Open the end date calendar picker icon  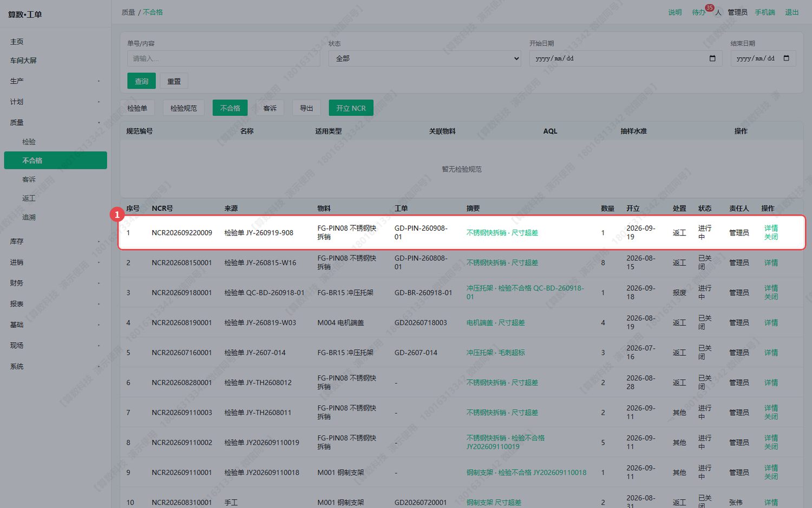tap(787, 58)
